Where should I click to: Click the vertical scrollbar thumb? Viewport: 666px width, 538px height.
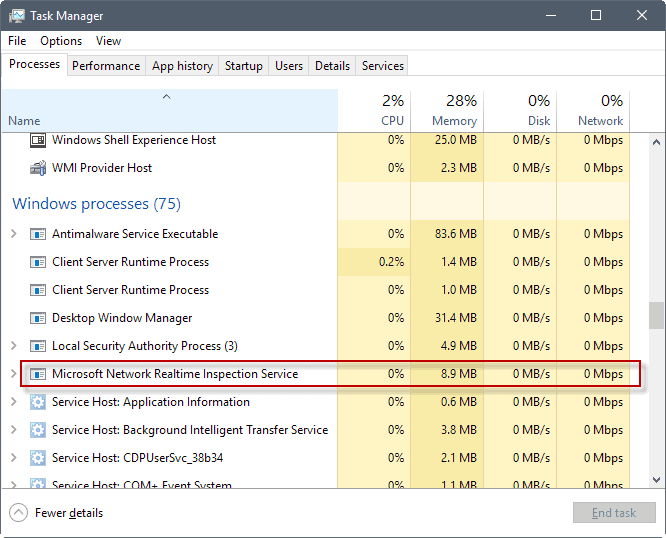(656, 315)
